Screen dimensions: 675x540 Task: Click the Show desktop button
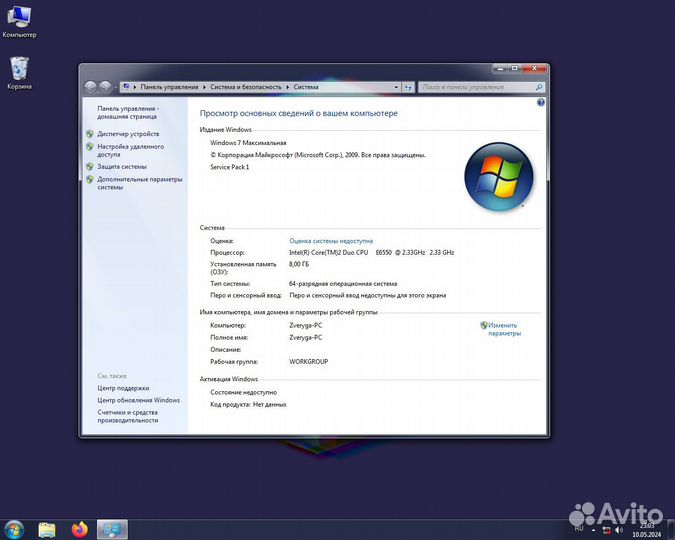671,530
